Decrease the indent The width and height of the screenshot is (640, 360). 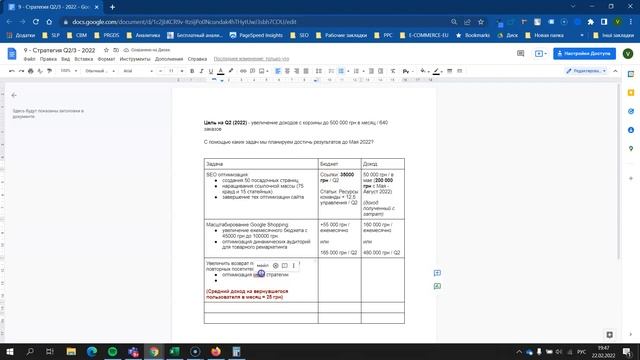coord(371,71)
